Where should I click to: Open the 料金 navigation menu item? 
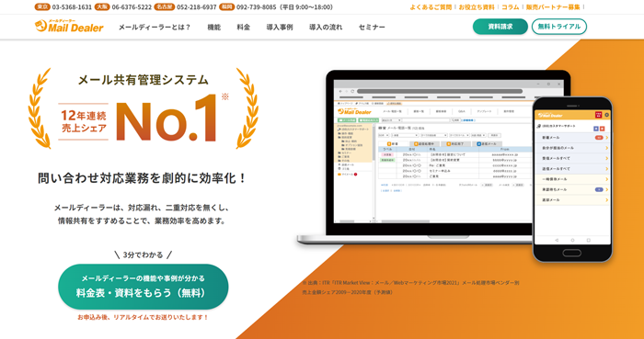244,27
